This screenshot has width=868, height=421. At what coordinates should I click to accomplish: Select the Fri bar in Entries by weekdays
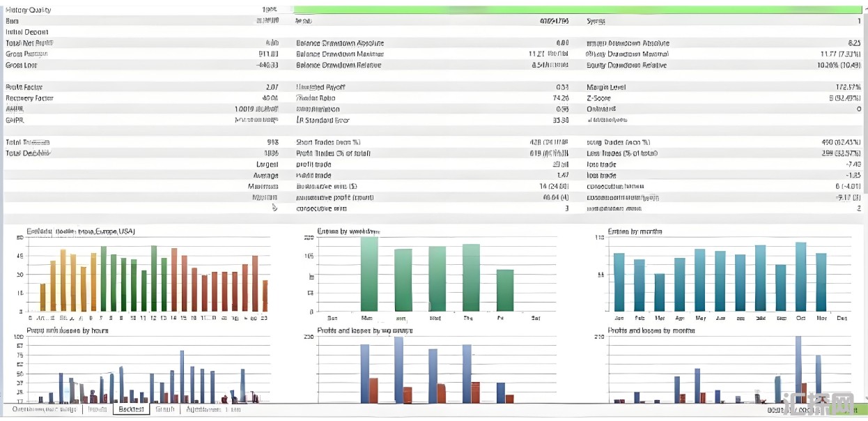point(505,290)
